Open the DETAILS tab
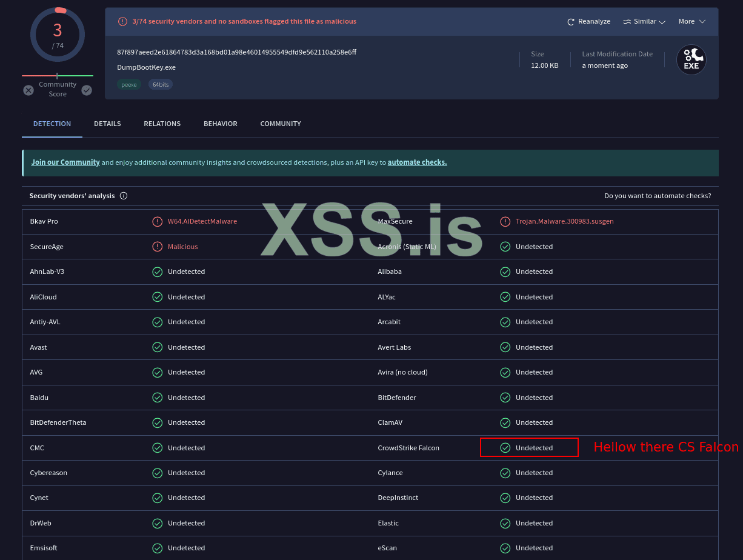The image size is (743, 560). tap(107, 124)
